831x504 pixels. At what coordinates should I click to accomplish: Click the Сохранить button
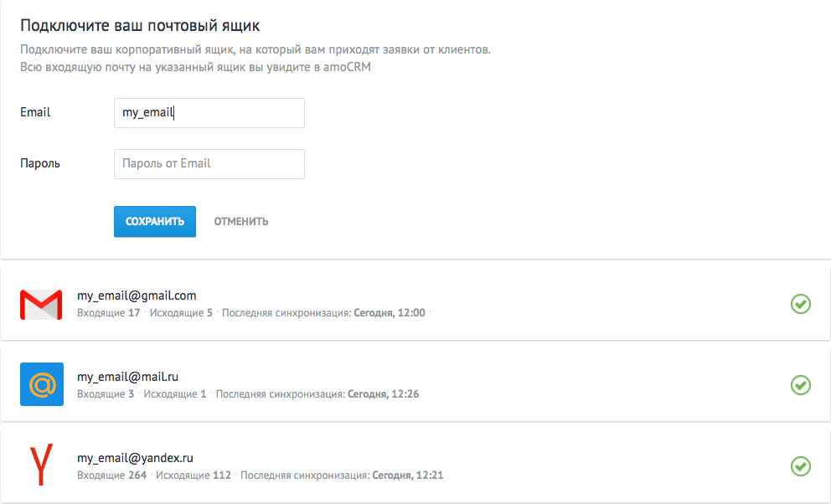click(x=155, y=221)
